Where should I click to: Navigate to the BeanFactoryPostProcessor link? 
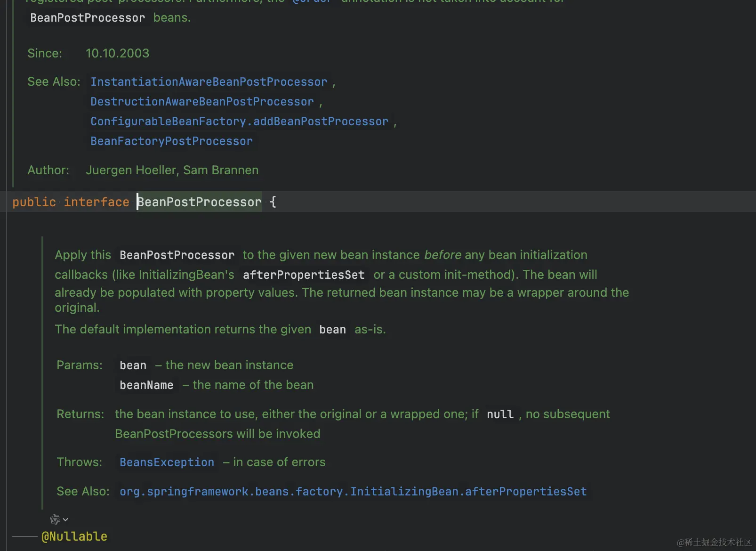pos(171,141)
